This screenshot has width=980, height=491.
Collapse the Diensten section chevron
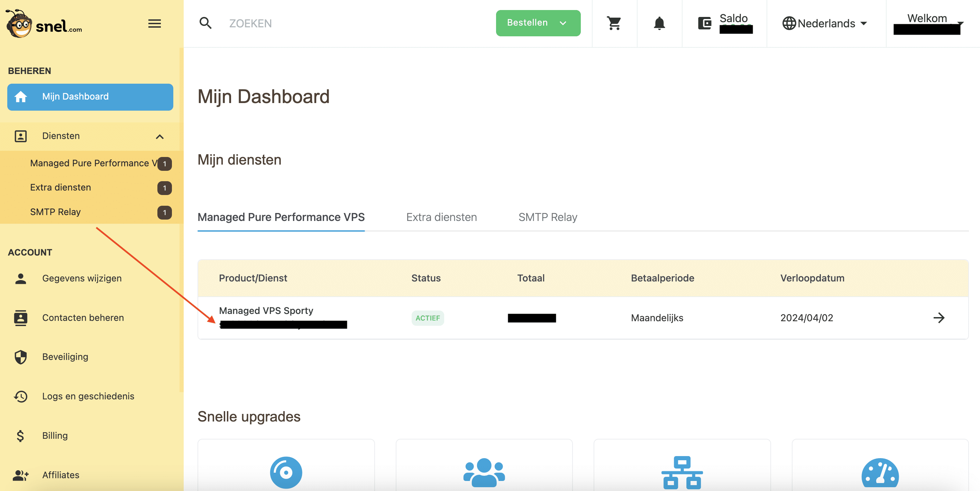pos(160,137)
